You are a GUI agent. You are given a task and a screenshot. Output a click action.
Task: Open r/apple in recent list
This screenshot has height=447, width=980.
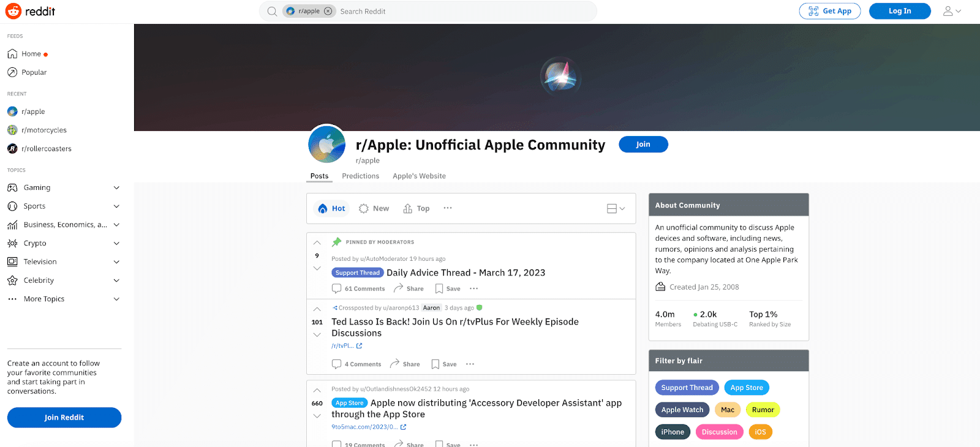(x=26, y=111)
